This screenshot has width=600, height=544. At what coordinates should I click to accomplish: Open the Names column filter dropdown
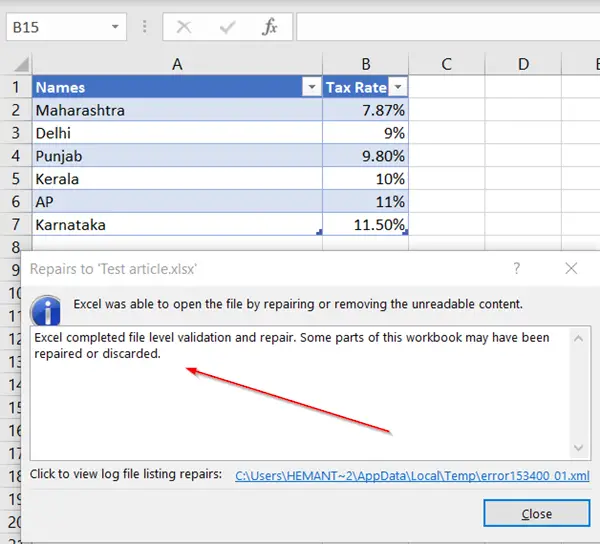tap(311, 87)
